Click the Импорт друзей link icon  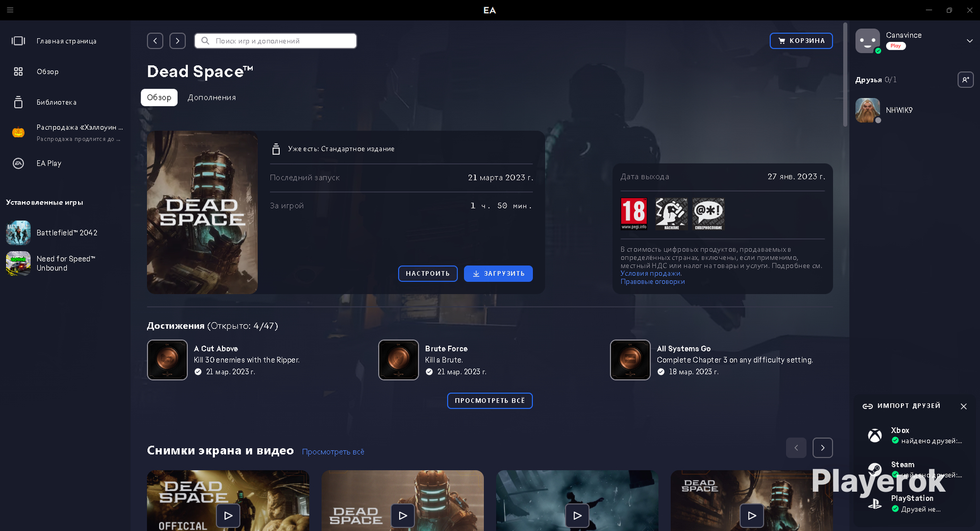point(867,406)
